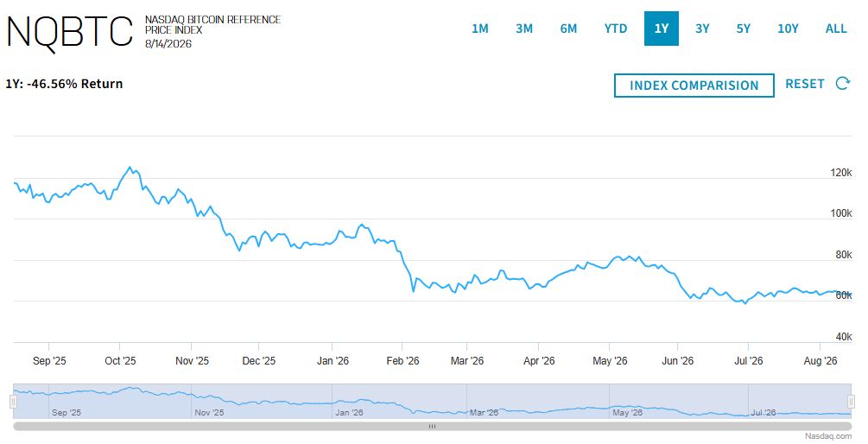Viewport: 868px width, 444px height.
Task: Click the Sep '25 x-axis label
Action: point(49,361)
